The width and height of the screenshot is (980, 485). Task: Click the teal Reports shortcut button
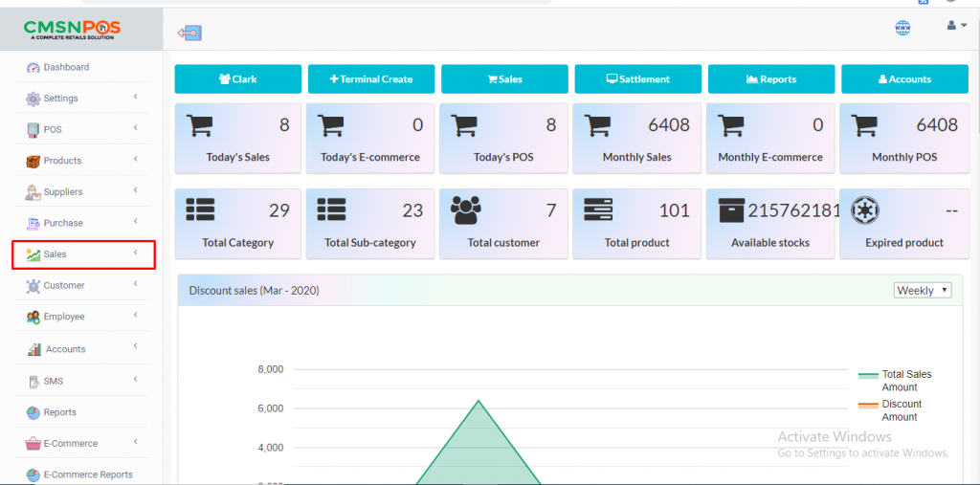tap(771, 79)
